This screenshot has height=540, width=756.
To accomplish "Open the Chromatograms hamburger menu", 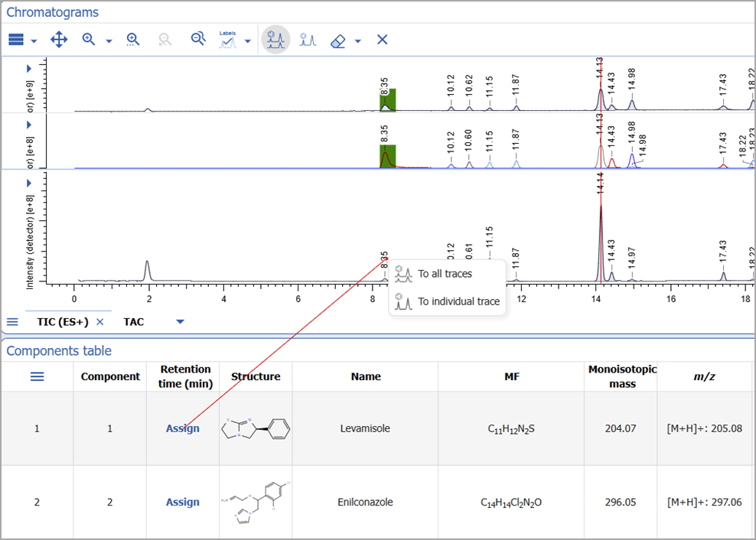I will click(x=15, y=39).
